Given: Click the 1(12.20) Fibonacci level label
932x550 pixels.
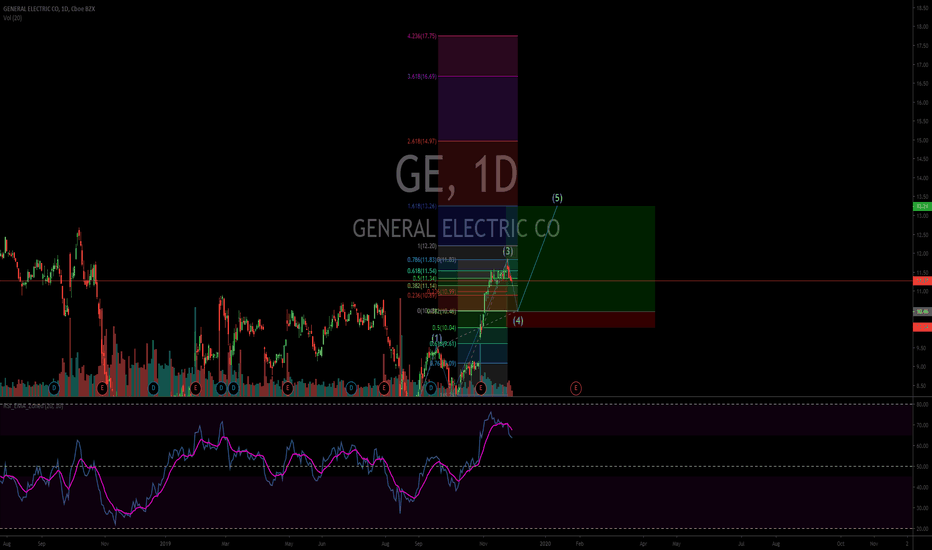Looking at the screenshot, I should point(427,246).
